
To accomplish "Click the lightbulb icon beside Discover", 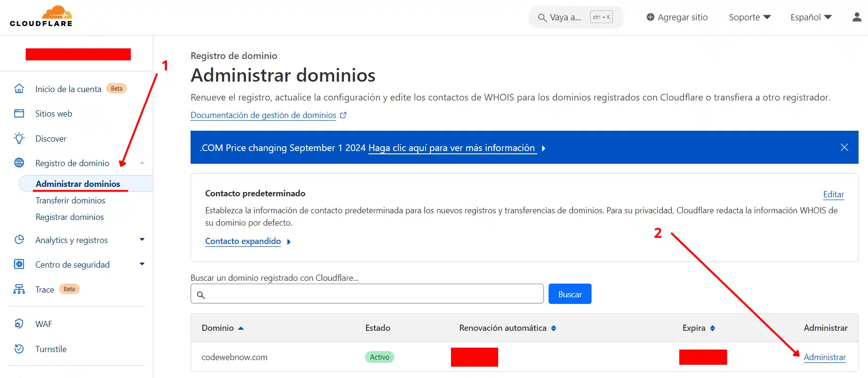I will (19, 138).
